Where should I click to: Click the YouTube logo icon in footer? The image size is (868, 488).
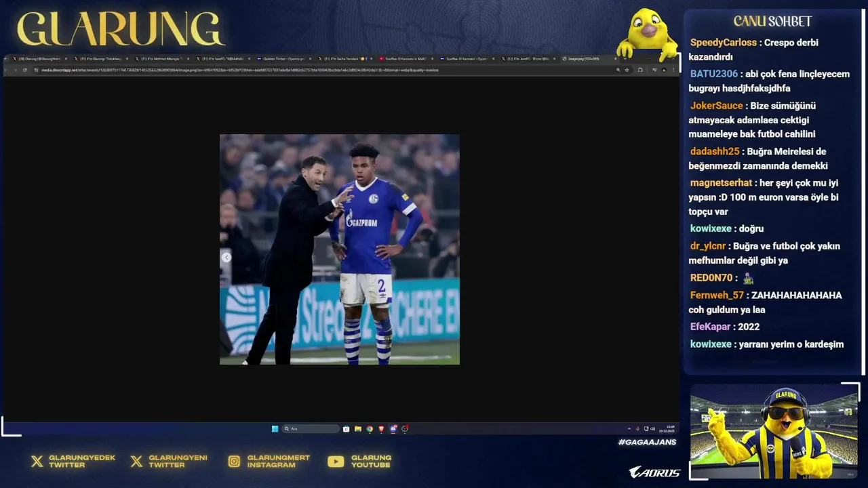336,462
